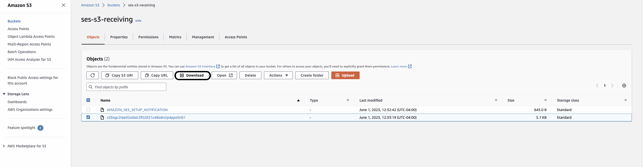
Task: Open Object Lambda Access Points in sidebar
Action: (31, 37)
